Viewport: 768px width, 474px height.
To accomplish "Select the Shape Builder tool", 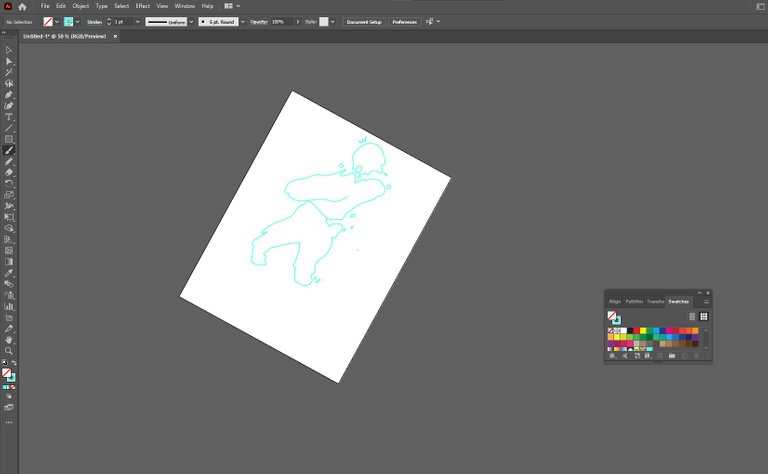I will [x=9, y=228].
